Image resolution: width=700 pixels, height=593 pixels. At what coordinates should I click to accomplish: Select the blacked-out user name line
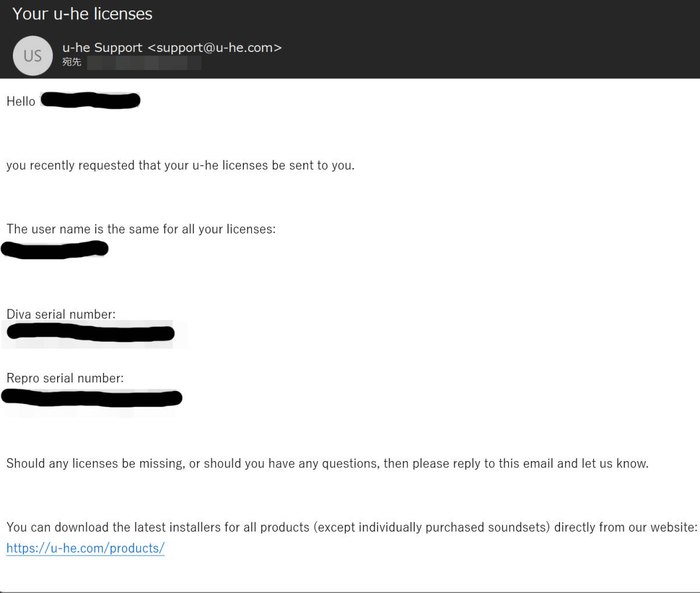[54, 250]
